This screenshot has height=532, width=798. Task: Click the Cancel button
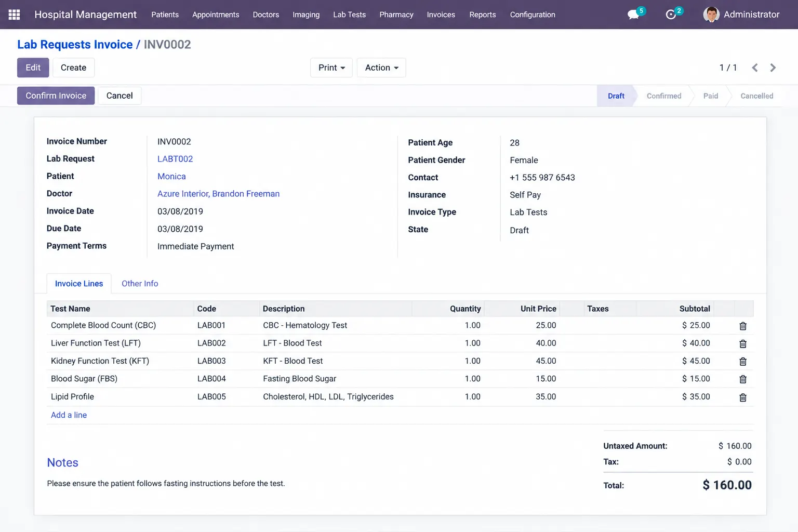coord(119,96)
